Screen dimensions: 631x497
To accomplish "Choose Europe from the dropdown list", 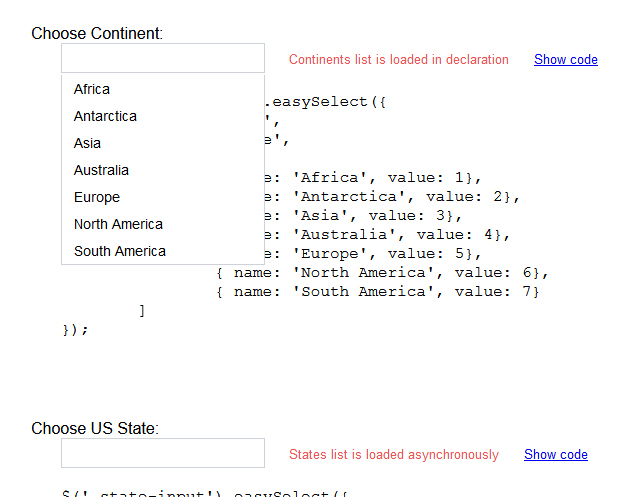I will 96,197.
